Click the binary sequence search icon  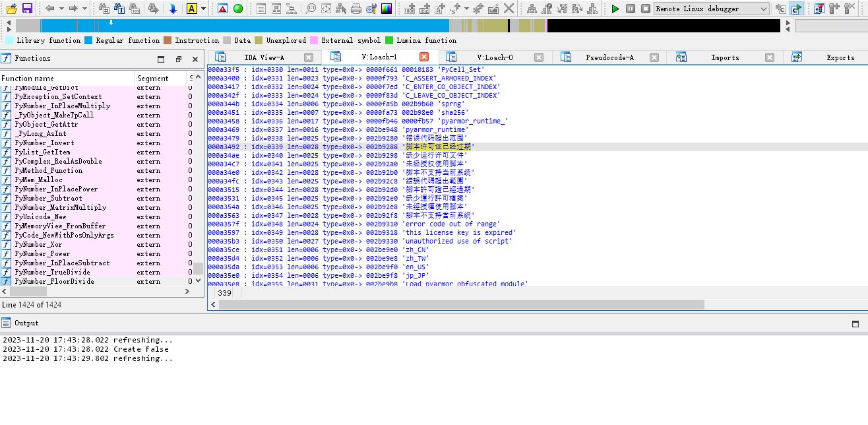(x=135, y=9)
